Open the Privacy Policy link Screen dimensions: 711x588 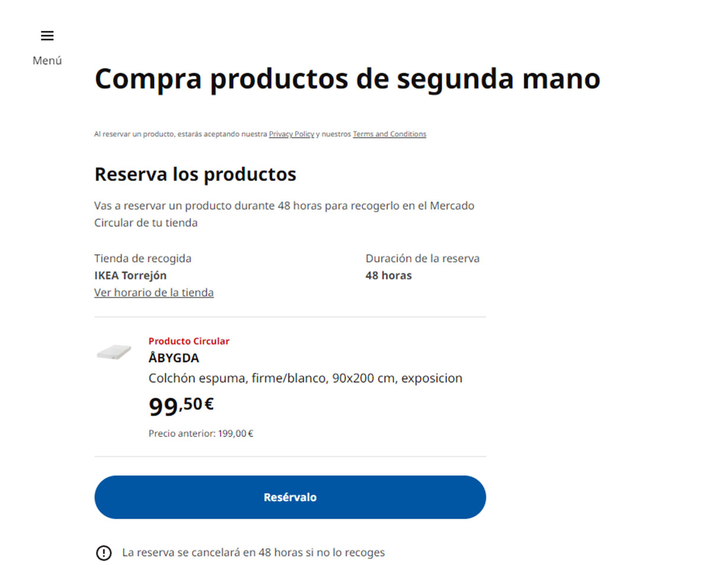click(292, 134)
